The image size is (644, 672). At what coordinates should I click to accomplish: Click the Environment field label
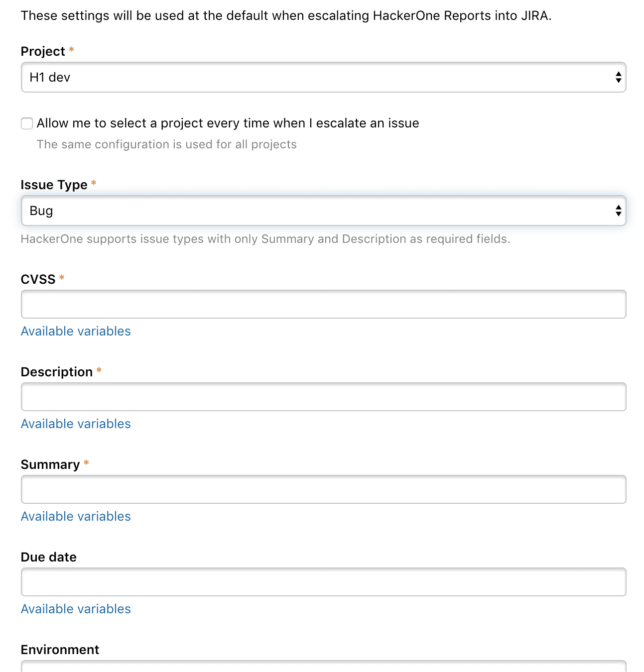point(60,650)
